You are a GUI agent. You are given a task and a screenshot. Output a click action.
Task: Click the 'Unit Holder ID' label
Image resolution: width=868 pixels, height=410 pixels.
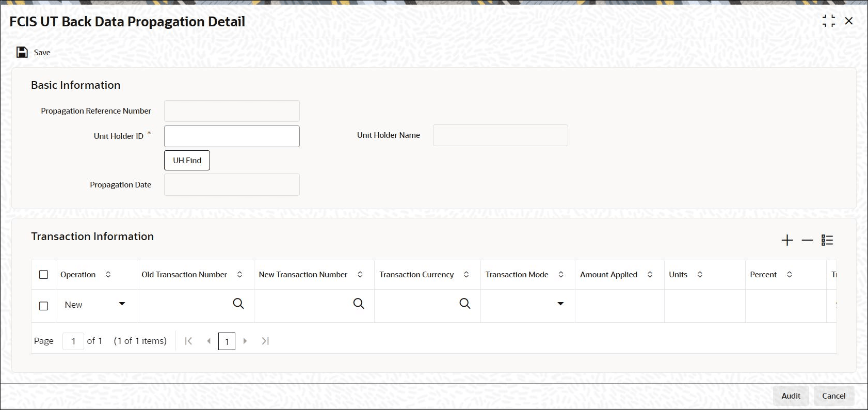pos(119,136)
